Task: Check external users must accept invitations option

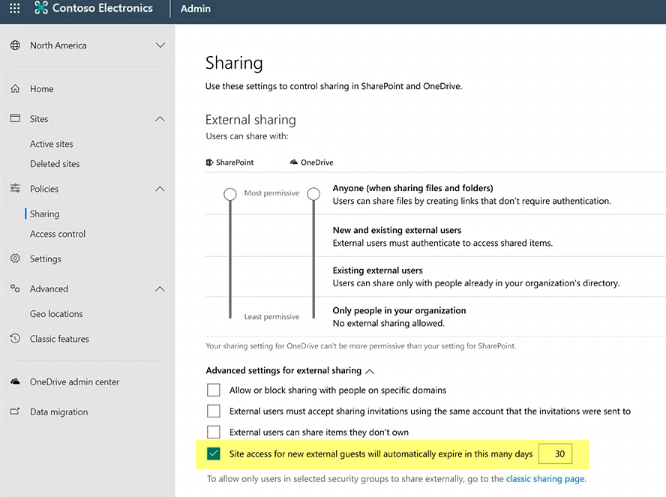Action: (x=213, y=411)
